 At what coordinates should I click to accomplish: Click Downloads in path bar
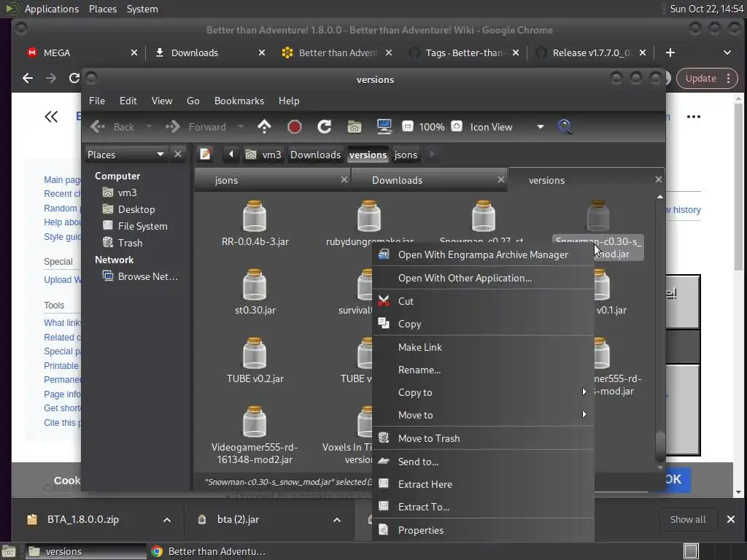315,155
